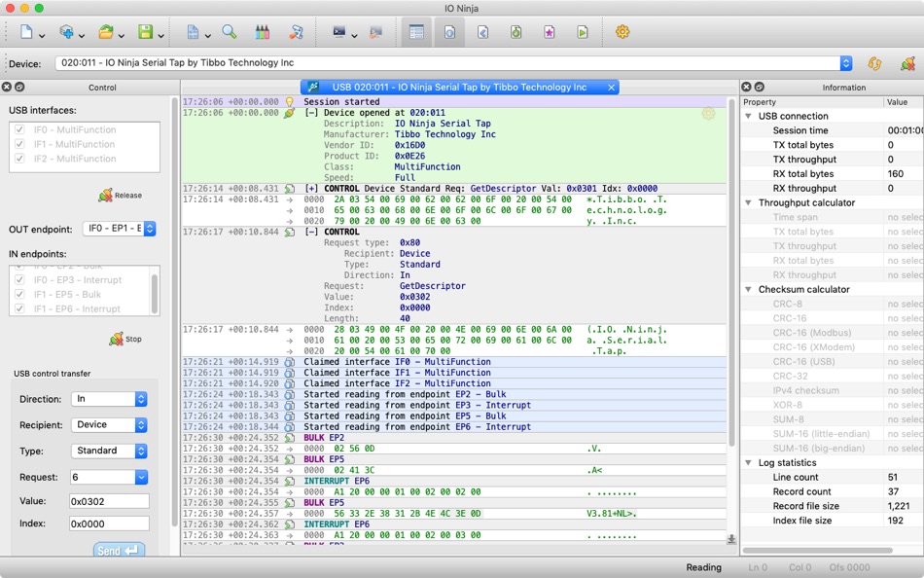
Task: Click the terminal console icon
Action: pos(338,32)
